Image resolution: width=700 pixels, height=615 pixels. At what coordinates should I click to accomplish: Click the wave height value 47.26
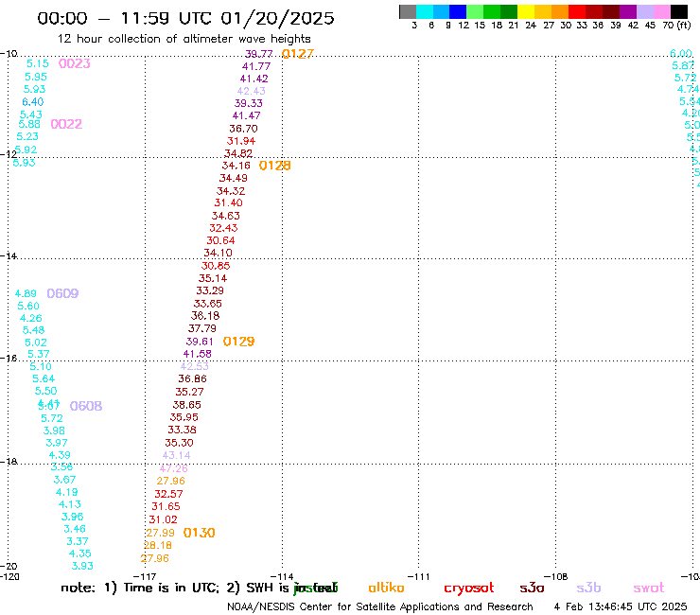(x=174, y=468)
